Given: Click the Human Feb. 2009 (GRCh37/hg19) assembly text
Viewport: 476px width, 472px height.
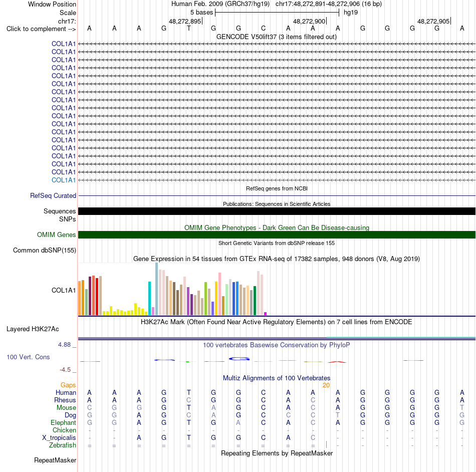Looking at the screenshot, I should 220,4.
